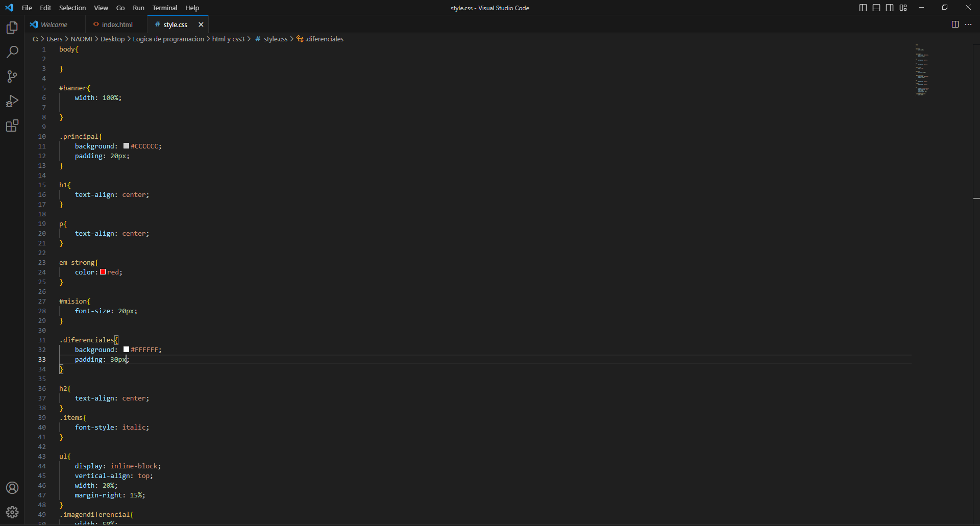The image size is (980, 526).
Task: Click the .diferenciales breadcrumb symbol
Action: click(x=325, y=39)
